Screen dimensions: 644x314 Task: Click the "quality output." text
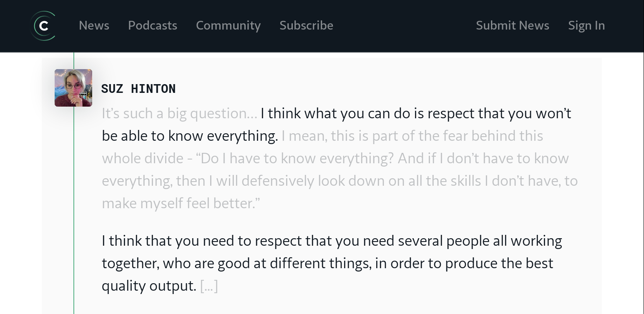pyautogui.click(x=149, y=286)
